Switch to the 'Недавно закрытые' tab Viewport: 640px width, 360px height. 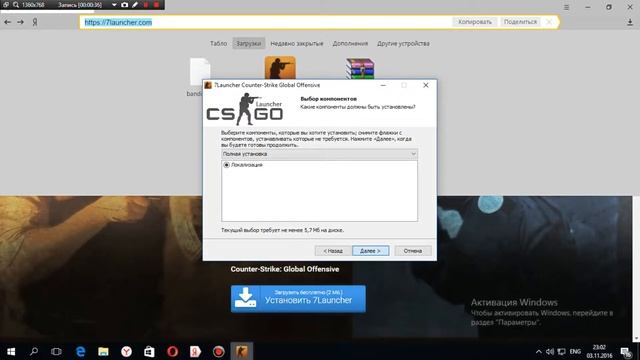pos(297,43)
